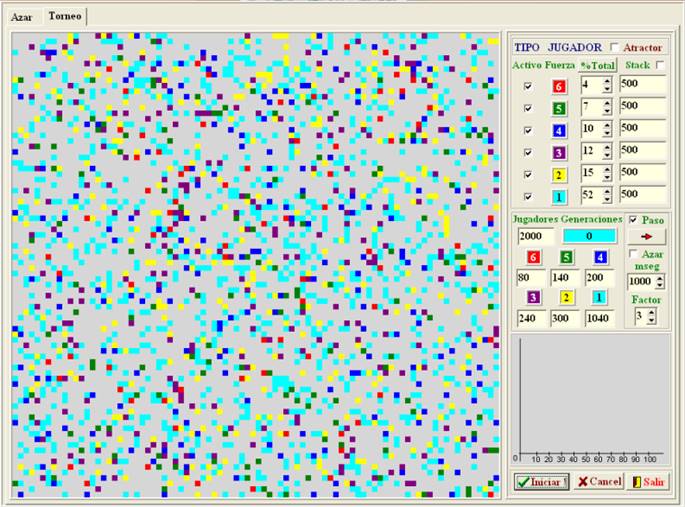Image resolution: width=685 pixels, height=507 pixels.
Task: Click the Factor spinner showing 3
Action: coord(644,316)
